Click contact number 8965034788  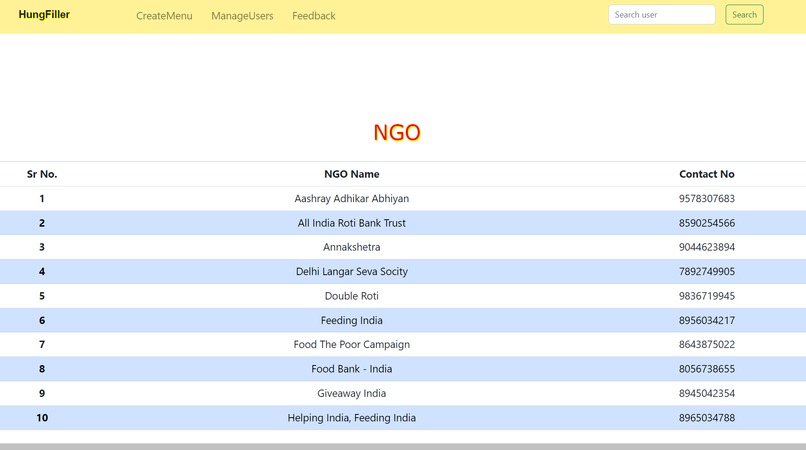click(707, 418)
